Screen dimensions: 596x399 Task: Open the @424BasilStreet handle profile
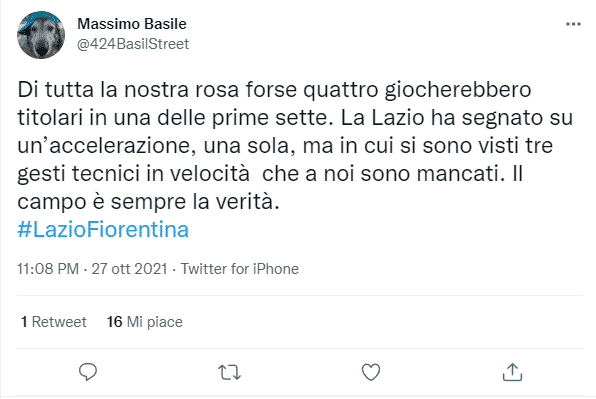click(x=133, y=44)
